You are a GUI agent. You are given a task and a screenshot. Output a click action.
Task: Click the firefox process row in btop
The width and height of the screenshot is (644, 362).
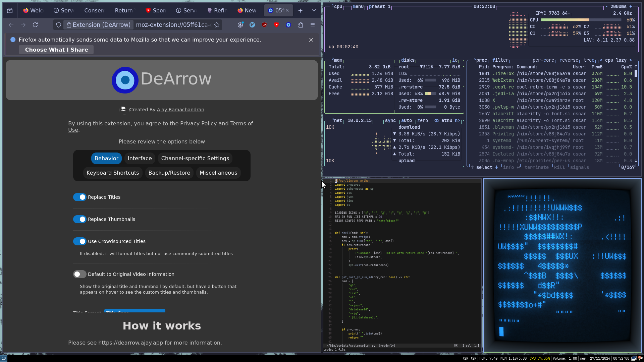point(555,74)
